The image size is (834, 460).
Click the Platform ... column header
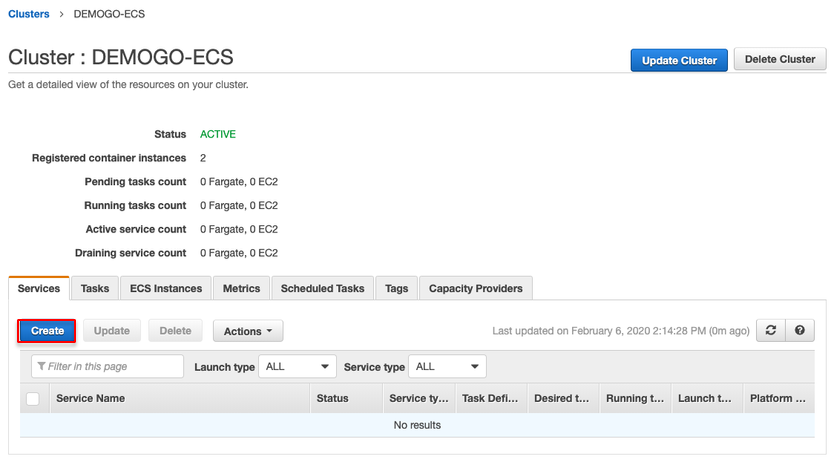tap(778, 398)
